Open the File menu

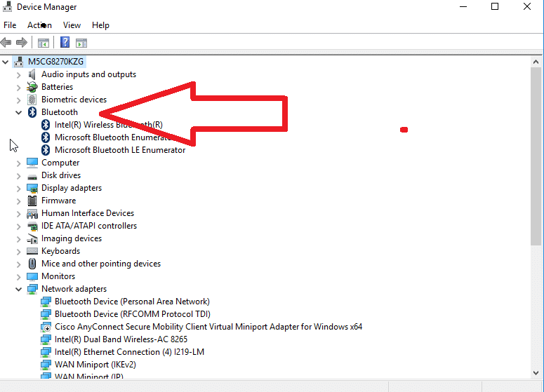click(x=10, y=25)
